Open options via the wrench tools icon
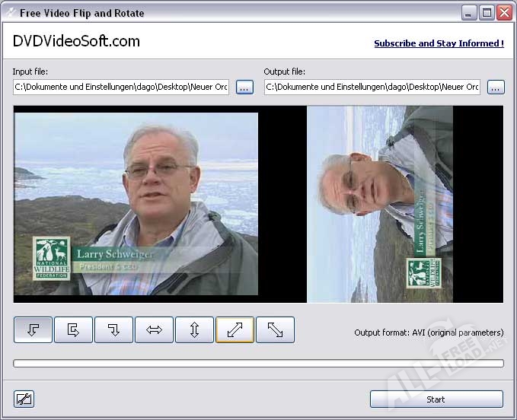The image size is (517, 420). point(24,399)
